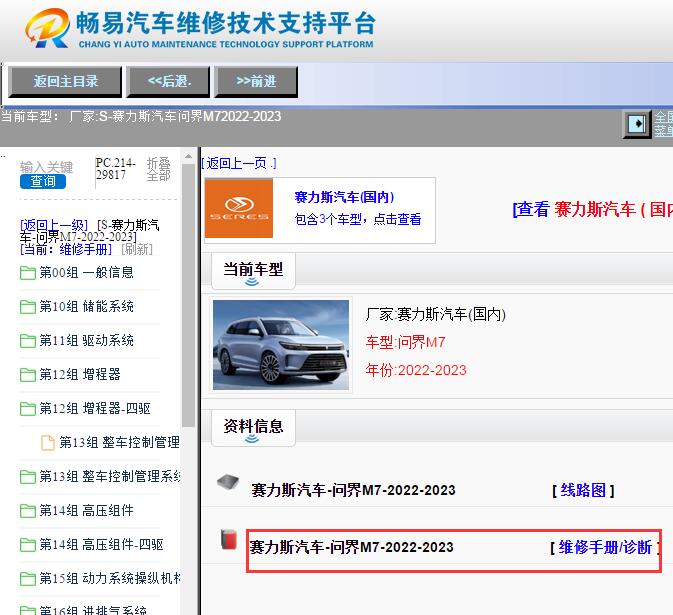Click the left panel scrollbar thumb
Screen dimensions: 673x615
(x=188, y=296)
